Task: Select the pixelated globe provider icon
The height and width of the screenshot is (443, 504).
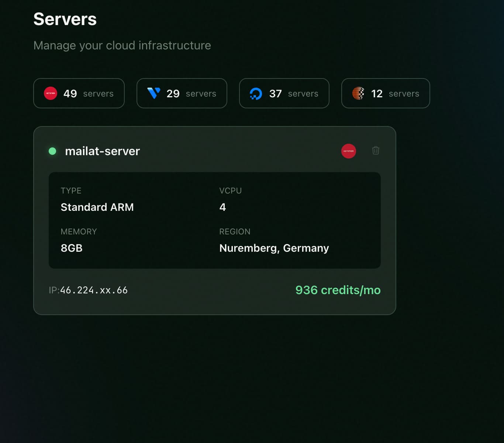Action: click(x=358, y=94)
